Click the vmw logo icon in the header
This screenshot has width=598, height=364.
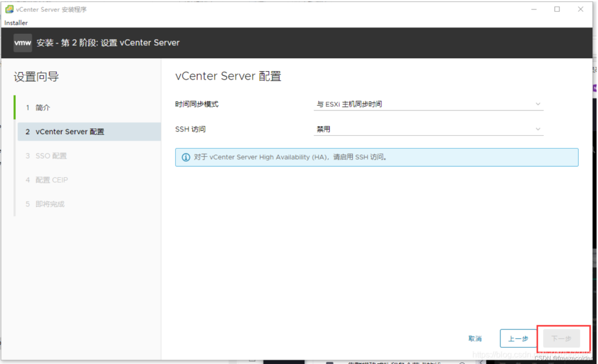(x=22, y=43)
